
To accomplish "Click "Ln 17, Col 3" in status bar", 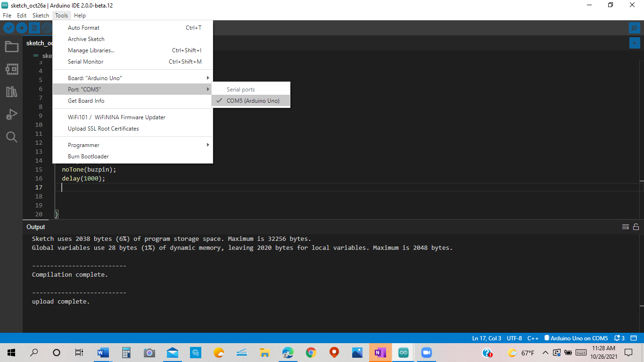I will [486, 338].
